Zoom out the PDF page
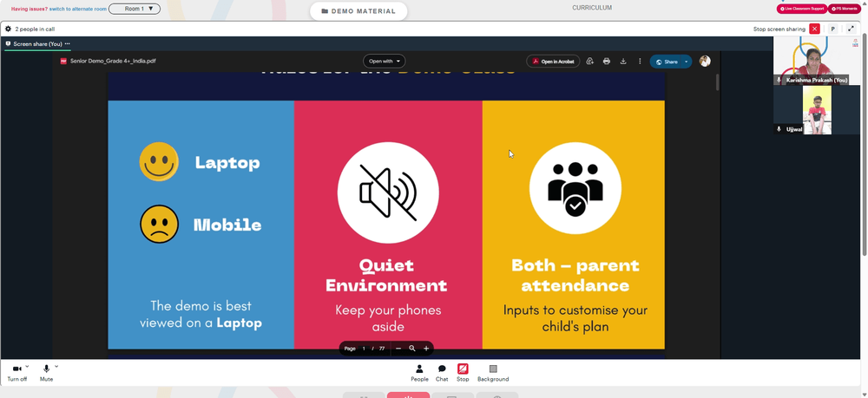Screen dimensions: 868x398 398,349
